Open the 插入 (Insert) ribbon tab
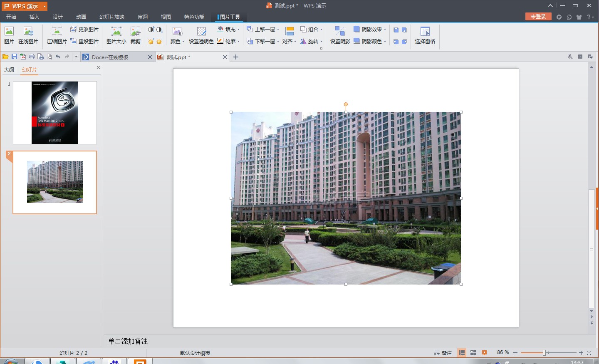This screenshot has height=364, width=599. pyautogui.click(x=34, y=17)
